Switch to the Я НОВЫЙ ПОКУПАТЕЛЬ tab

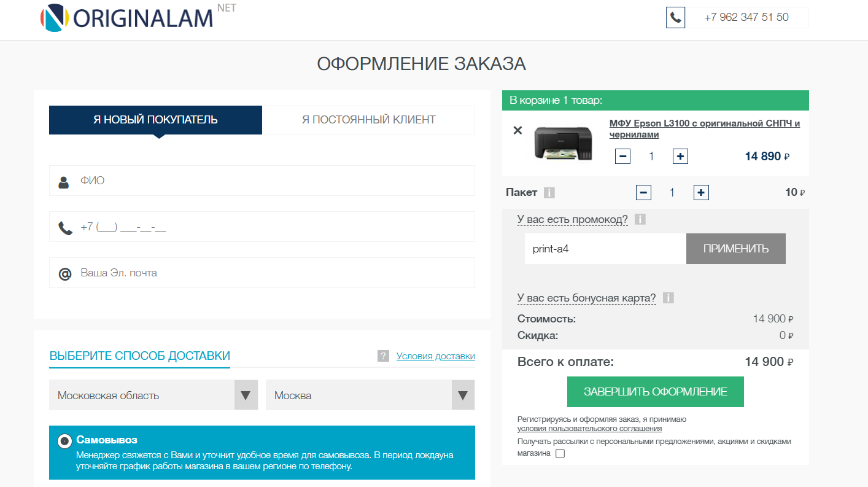[155, 120]
